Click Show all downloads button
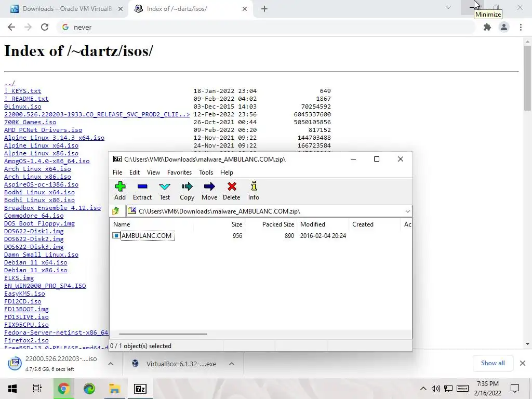 pyautogui.click(x=493, y=363)
